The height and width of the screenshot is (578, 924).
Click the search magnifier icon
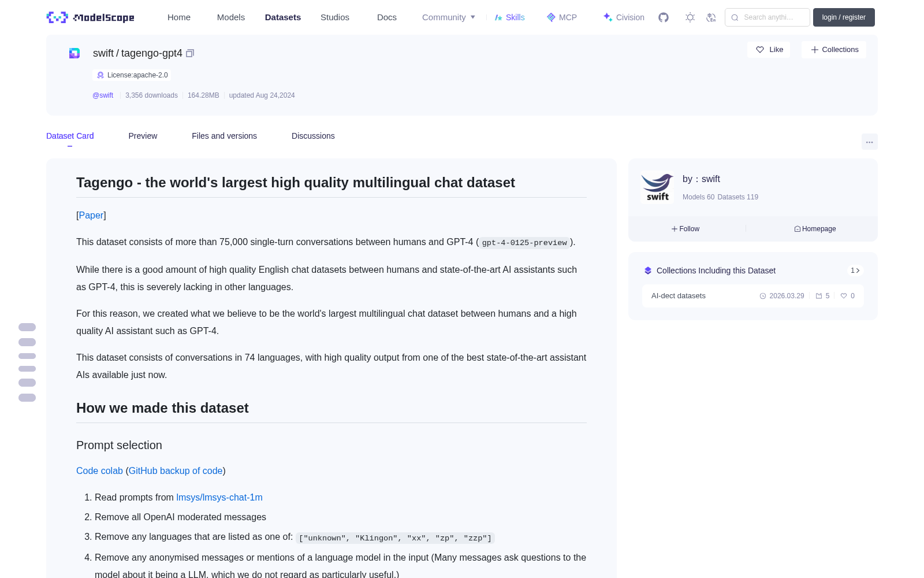coord(735,17)
